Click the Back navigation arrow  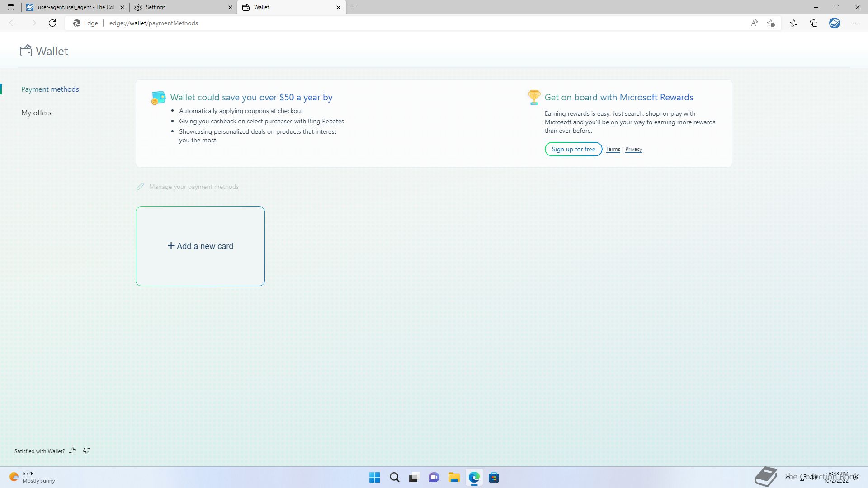tap(13, 23)
